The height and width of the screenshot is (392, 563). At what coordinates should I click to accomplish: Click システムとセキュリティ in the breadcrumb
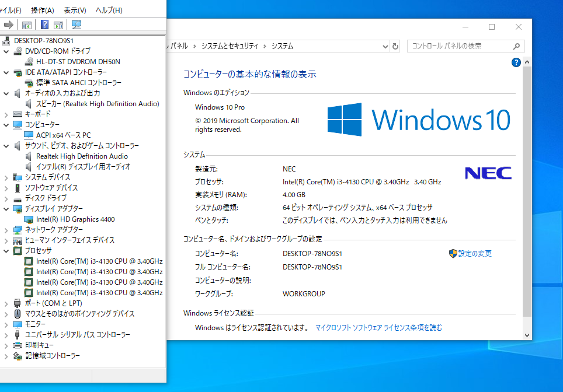point(230,46)
